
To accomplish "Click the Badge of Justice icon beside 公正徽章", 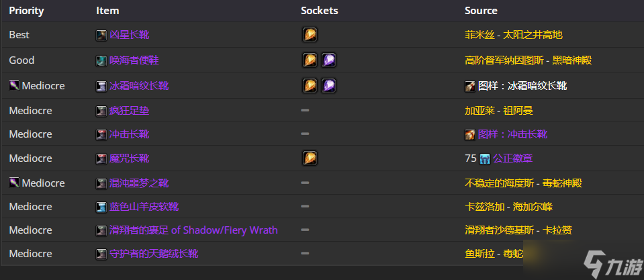I will point(485,159).
